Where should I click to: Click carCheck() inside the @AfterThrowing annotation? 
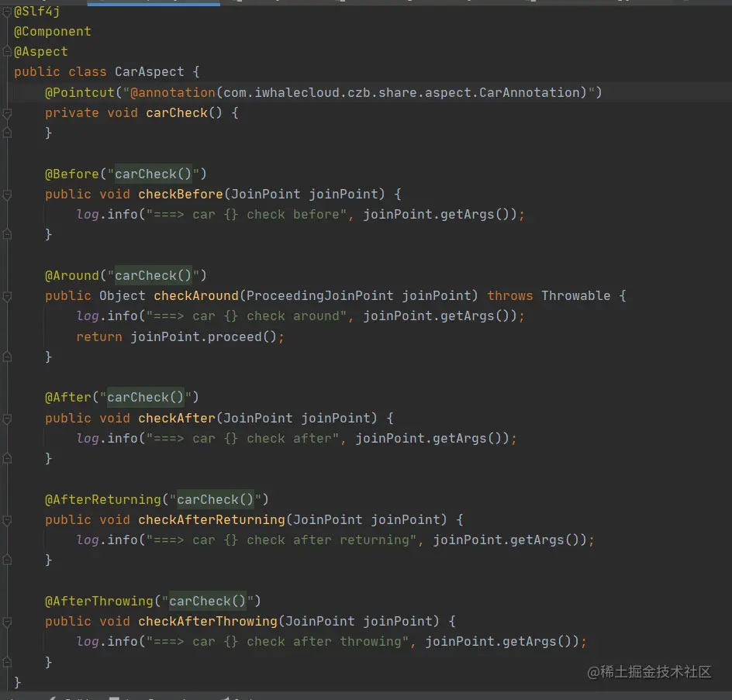(207, 602)
